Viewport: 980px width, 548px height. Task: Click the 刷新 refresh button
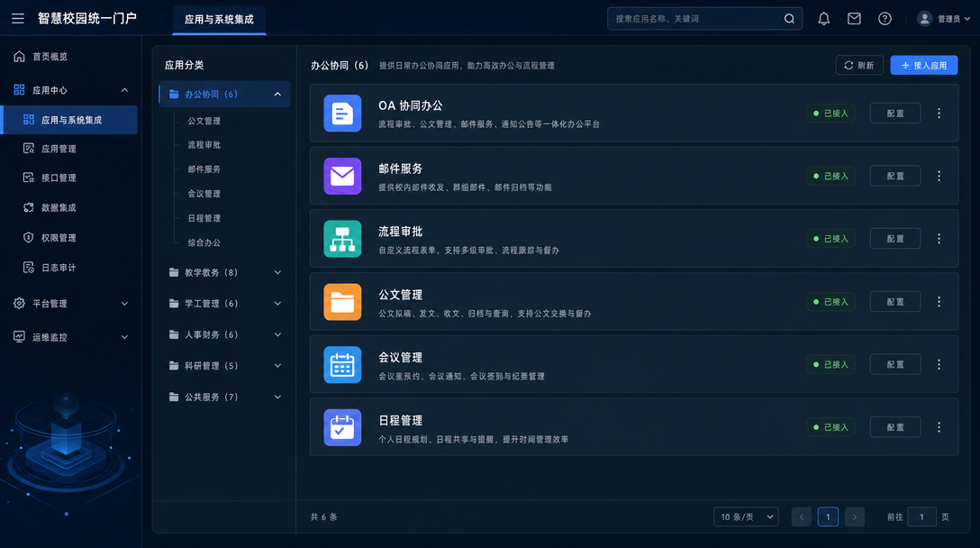coord(859,65)
